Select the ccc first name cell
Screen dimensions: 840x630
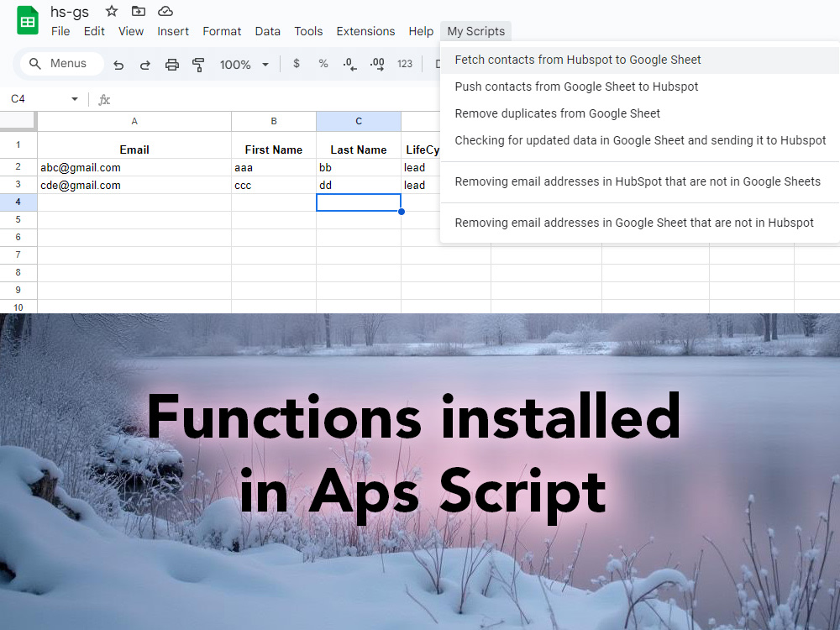274,185
